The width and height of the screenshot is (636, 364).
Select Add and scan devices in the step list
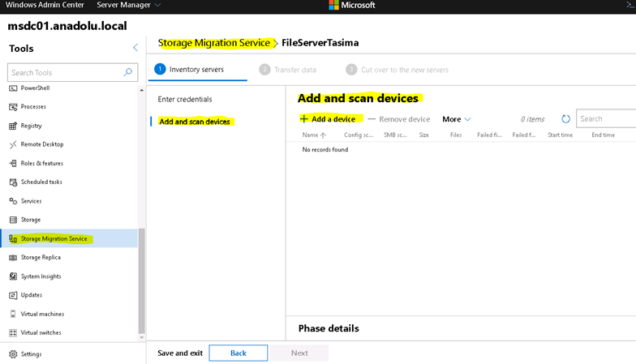[195, 122]
